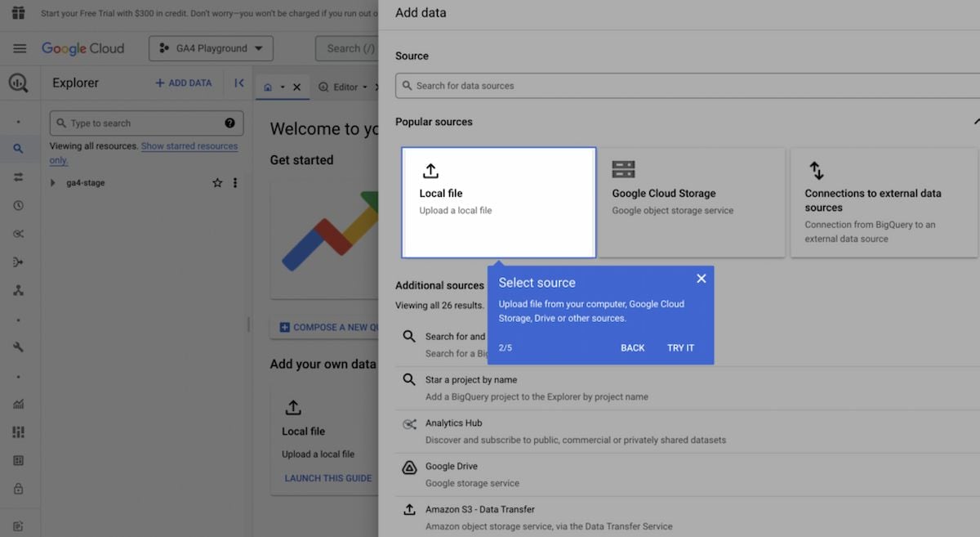Select Star a project by name source
This screenshot has width=980, height=537.
click(688, 387)
